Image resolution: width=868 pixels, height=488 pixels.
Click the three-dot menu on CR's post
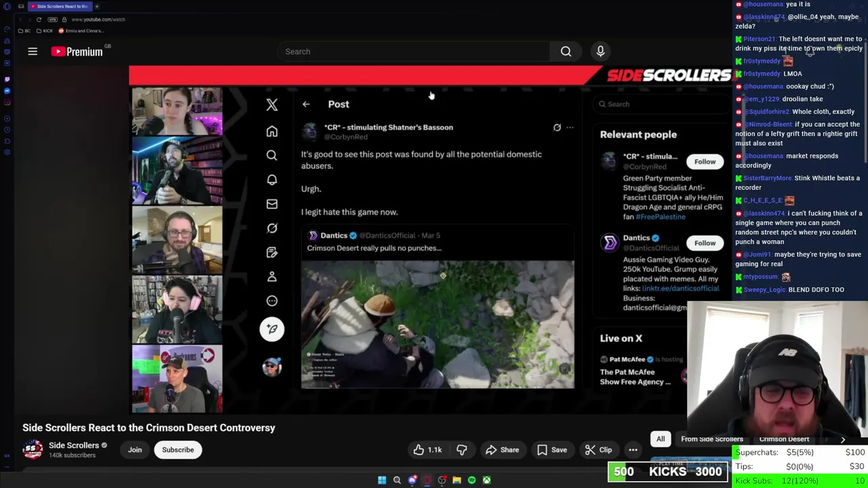pyautogui.click(x=570, y=127)
